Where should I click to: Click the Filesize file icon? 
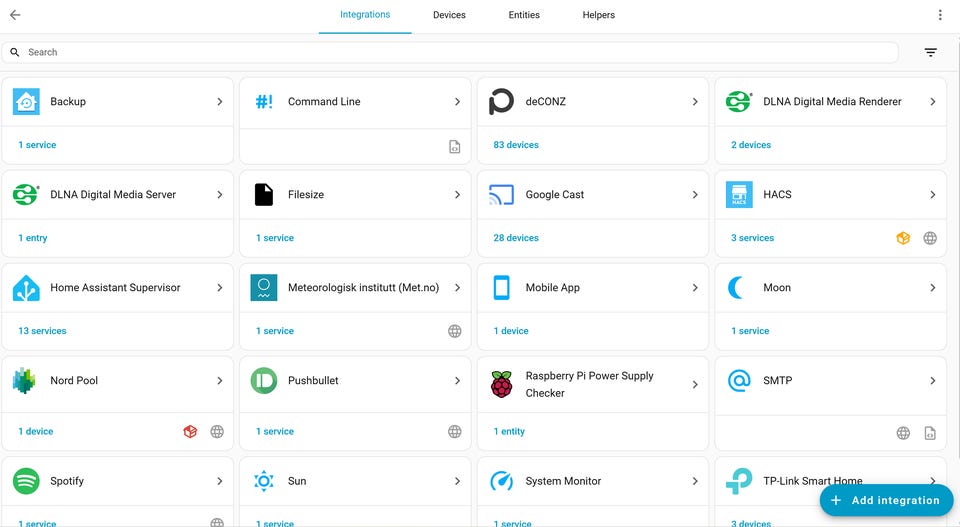point(264,195)
